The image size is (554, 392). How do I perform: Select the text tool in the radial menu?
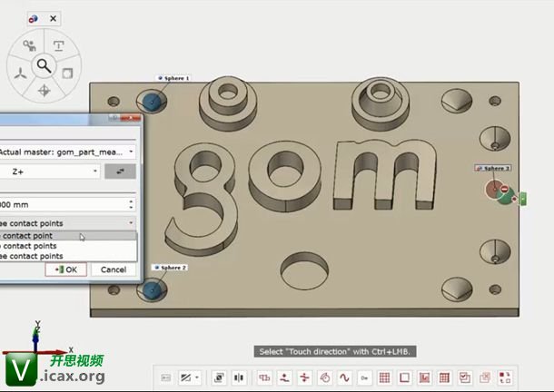[58, 45]
